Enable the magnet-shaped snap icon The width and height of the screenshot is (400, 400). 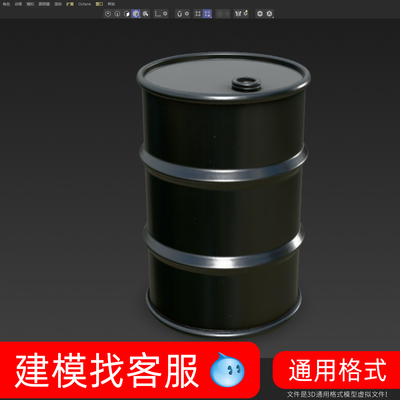[179, 14]
